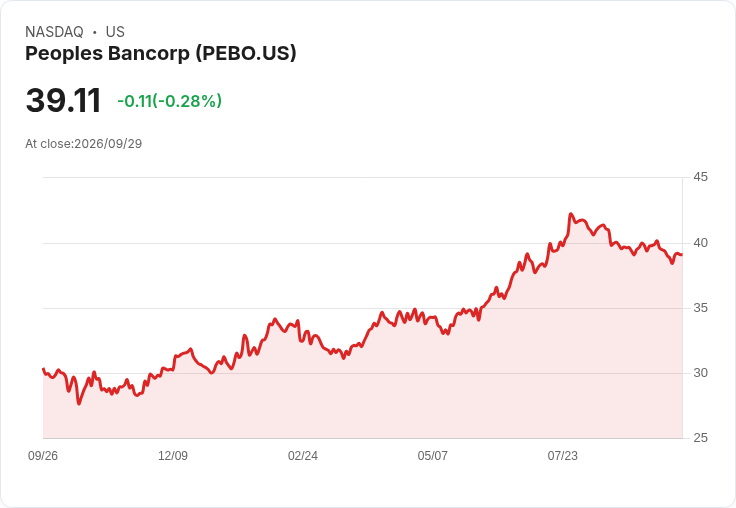Viewport: 736px width, 508px height.
Task: Click the NASDAQ exchange label
Action: tap(54, 32)
